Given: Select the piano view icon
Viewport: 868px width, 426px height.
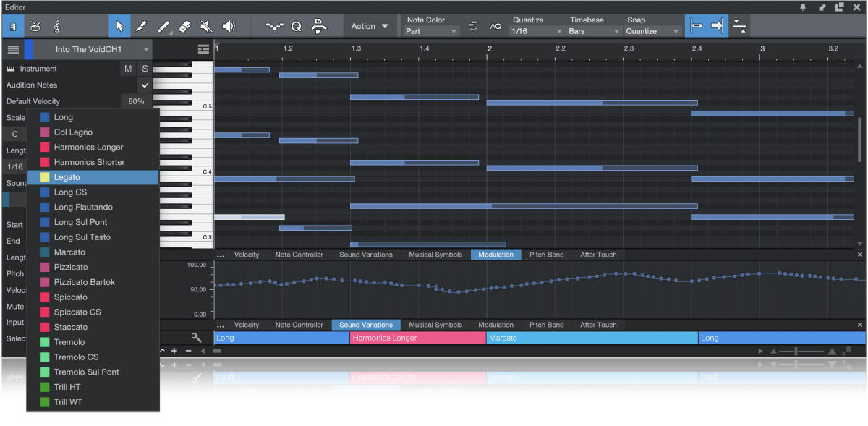Looking at the screenshot, I should click(13, 26).
